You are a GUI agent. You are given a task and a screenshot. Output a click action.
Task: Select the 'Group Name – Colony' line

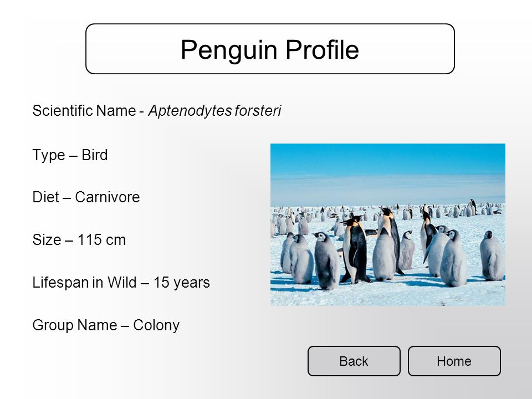(106, 325)
